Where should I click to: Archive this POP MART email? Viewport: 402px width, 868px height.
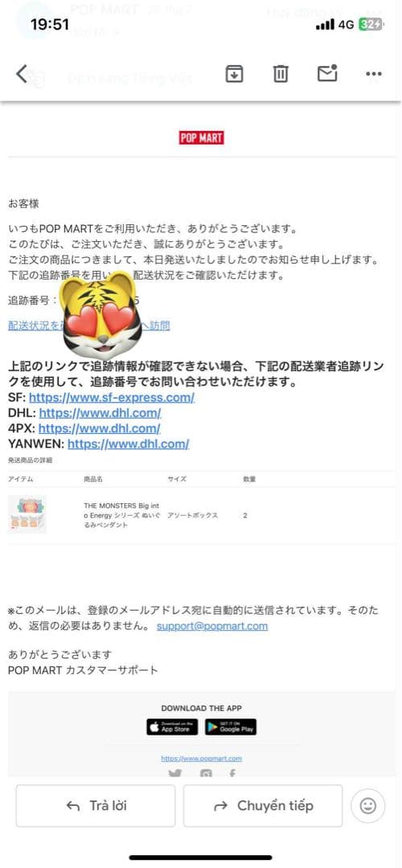234,73
